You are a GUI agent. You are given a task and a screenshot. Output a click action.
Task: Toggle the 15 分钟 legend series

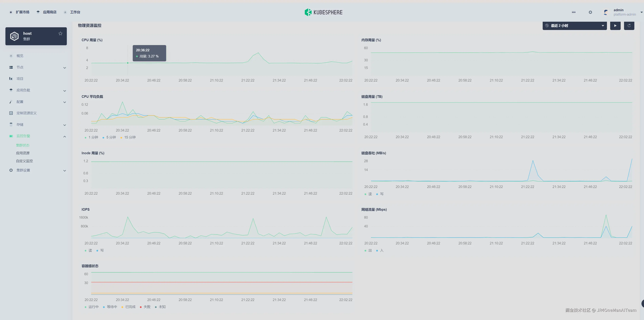pyautogui.click(x=128, y=137)
